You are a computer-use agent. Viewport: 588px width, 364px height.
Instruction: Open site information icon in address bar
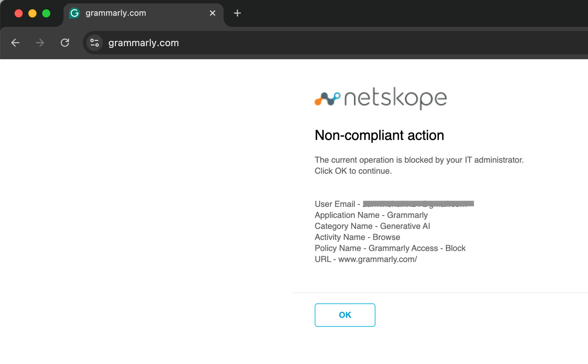pyautogui.click(x=95, y=43)
